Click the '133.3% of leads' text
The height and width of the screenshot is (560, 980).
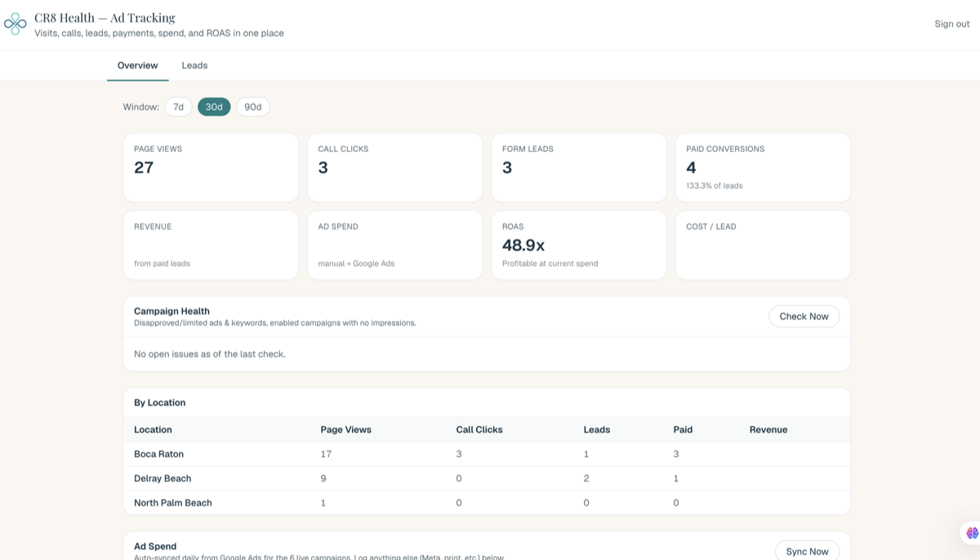click(x=715, y=186)
